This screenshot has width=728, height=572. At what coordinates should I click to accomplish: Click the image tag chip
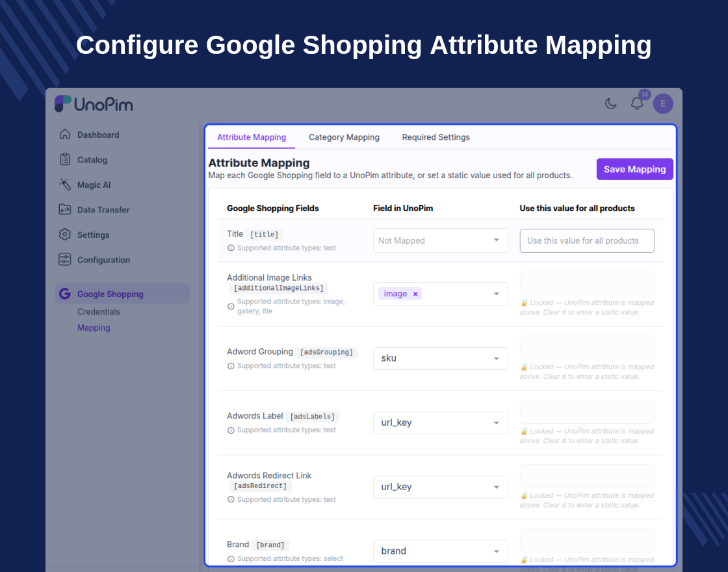pos(400,294)
